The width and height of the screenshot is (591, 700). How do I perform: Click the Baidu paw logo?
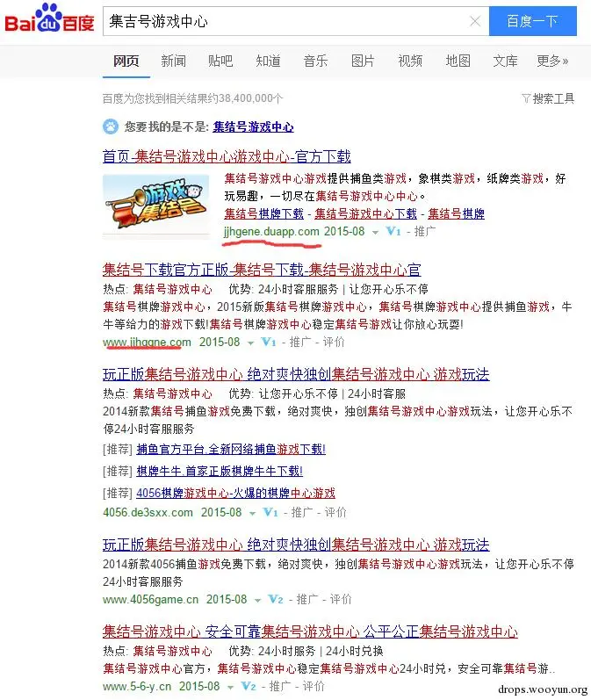point(49,18)
